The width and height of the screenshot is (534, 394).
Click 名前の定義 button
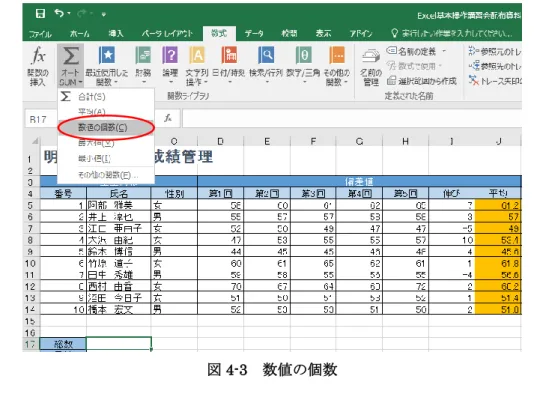411,51
